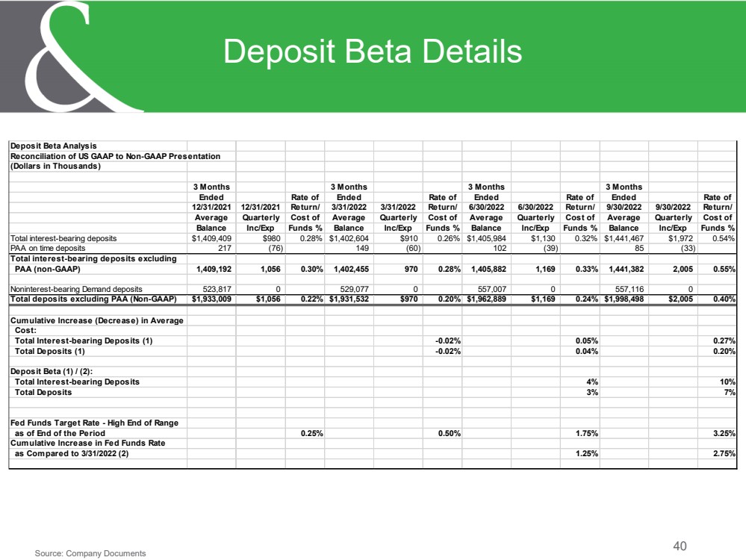Click the 0.54% cost of funds cell
This screenshot has height=560, width=746.
click(723, 238)
